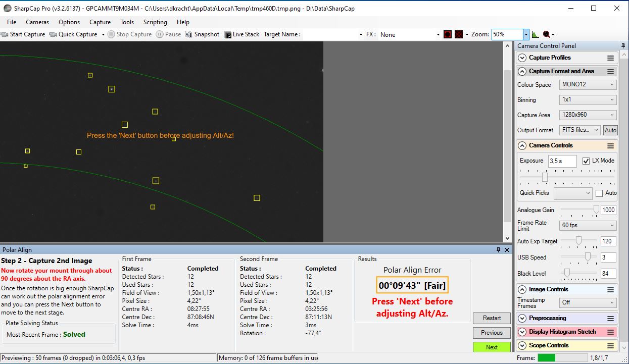Open the Colour Space dropdown
Viewport: 629px width, 364px height.
pos(588,85)
